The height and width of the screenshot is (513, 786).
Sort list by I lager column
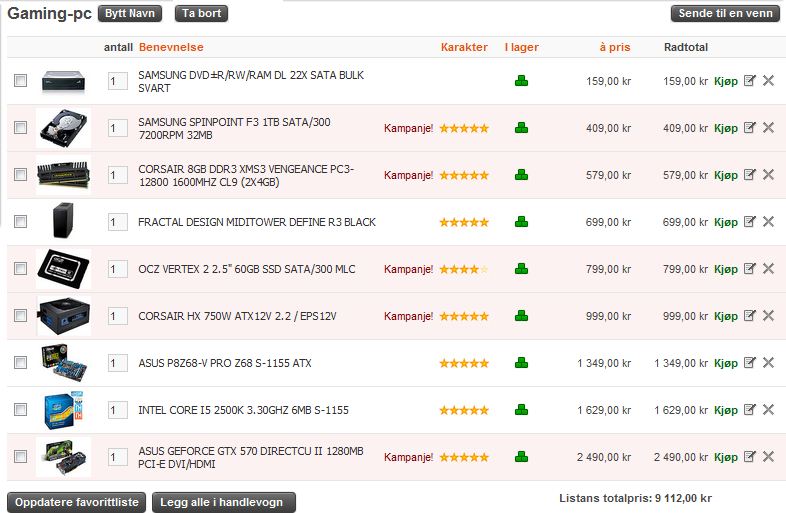521,47
